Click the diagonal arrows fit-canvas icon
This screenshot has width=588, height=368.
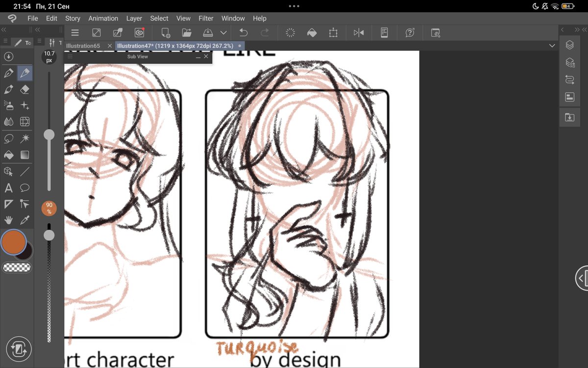[x=97, y=33]
